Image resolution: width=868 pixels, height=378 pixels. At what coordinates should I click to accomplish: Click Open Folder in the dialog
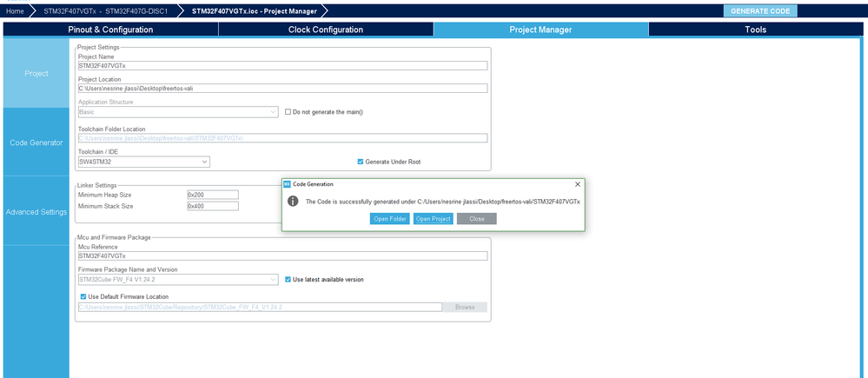390,219
